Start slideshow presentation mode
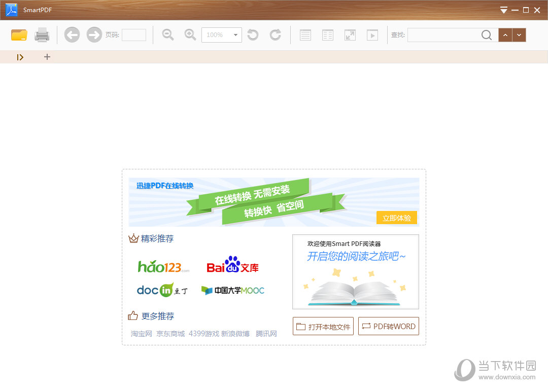The image size is (548, 392). coord(372,35)
